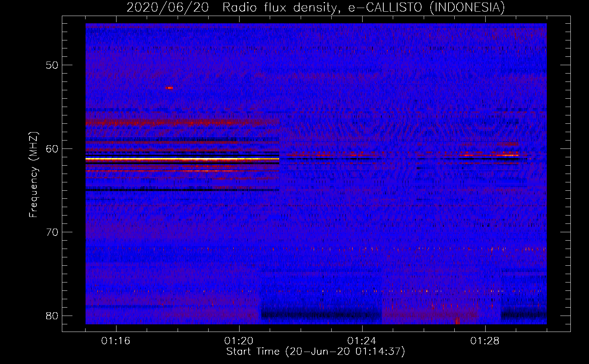Click the 01:24 time tick label
Image resolution: width=589 pixels, height=364 pixels.
(x=362, y=341)
